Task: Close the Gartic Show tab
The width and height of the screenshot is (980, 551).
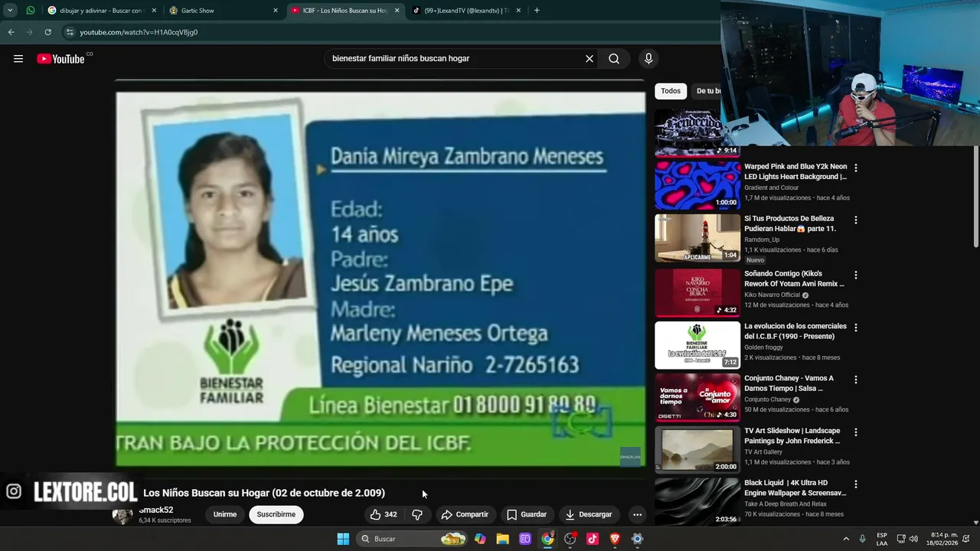Action: click(x=276, y=11)
